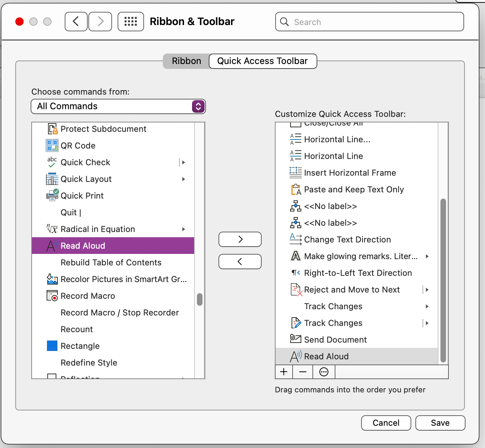Image resolution: width=485 pixels, height=448 pixels.
Task: Click the Send Document envelope icon
Action: pyautogui.click(x=296, y=338)
